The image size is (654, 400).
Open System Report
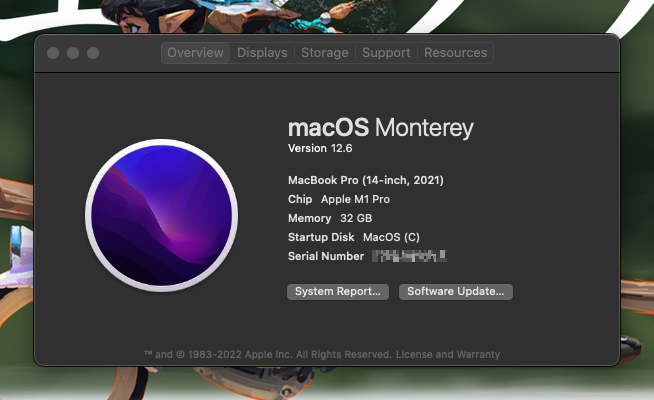click(338, 292)
